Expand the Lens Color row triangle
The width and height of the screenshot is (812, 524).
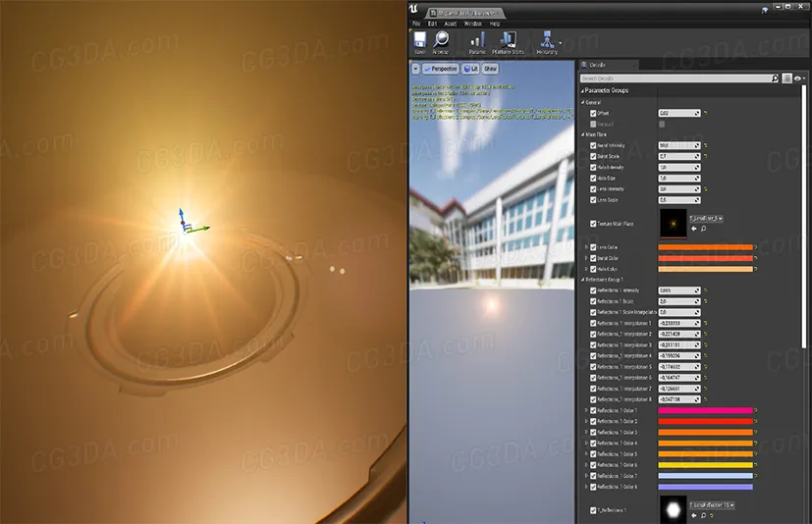pyautogui.click(x=586, y=247)
